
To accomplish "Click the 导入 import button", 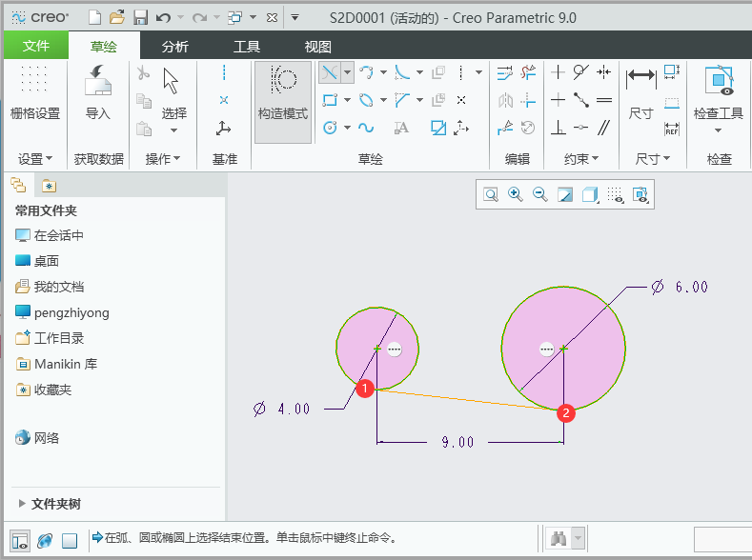I will coord(98,92).
